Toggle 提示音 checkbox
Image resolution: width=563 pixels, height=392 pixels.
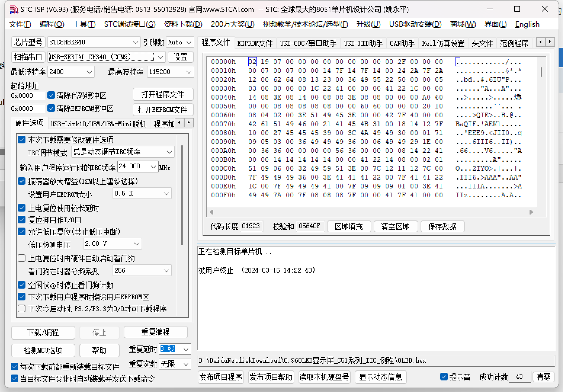point(444,377)
